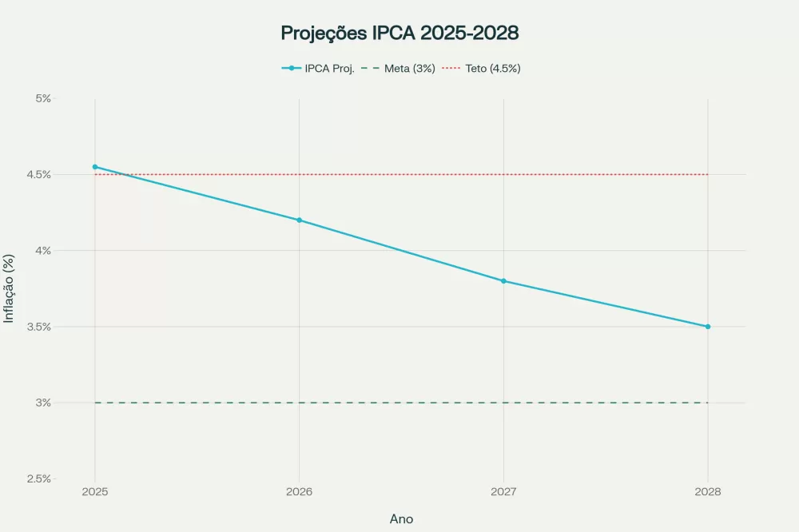Image resolution: width=799 pixels, height=532 pixels.
Task: Click the teal IPCA Proj. legend line marker
Action: coord(292,69)
